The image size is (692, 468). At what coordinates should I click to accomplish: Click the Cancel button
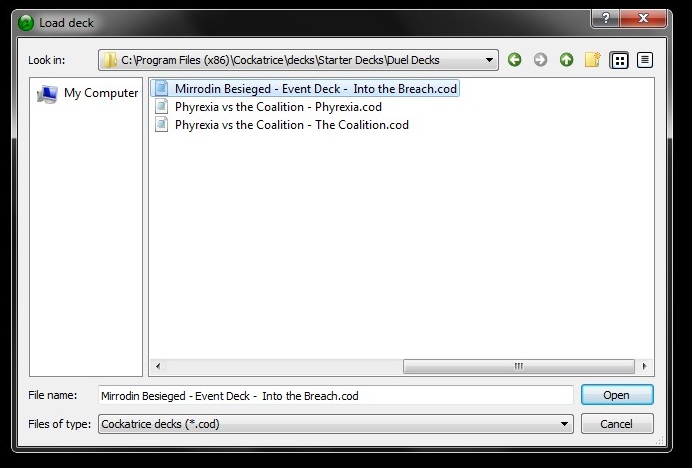(x=617, y=424)
